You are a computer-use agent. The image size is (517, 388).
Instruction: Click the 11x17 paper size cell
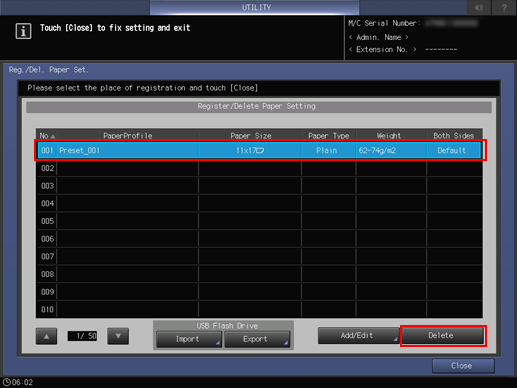[x=250, y=150]
